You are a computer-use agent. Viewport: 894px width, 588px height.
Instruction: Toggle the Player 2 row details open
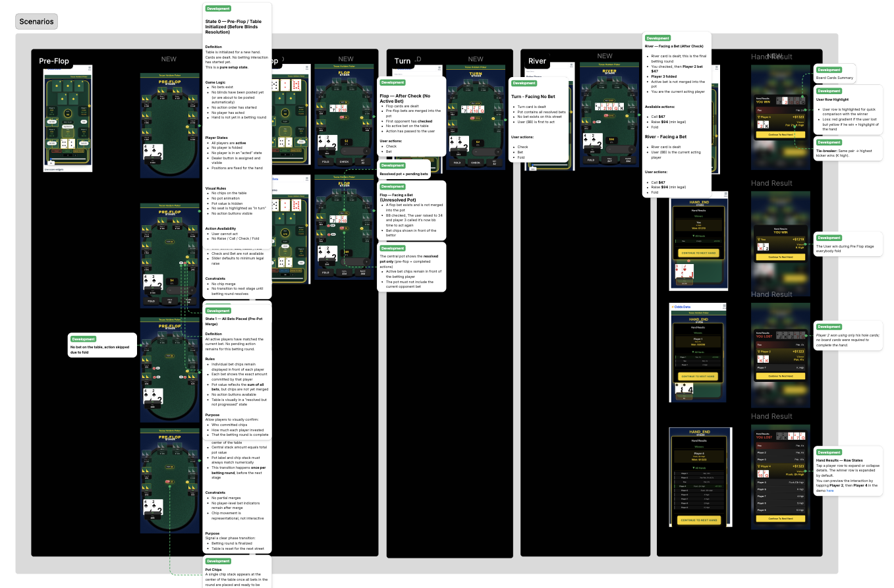[781, 452]
